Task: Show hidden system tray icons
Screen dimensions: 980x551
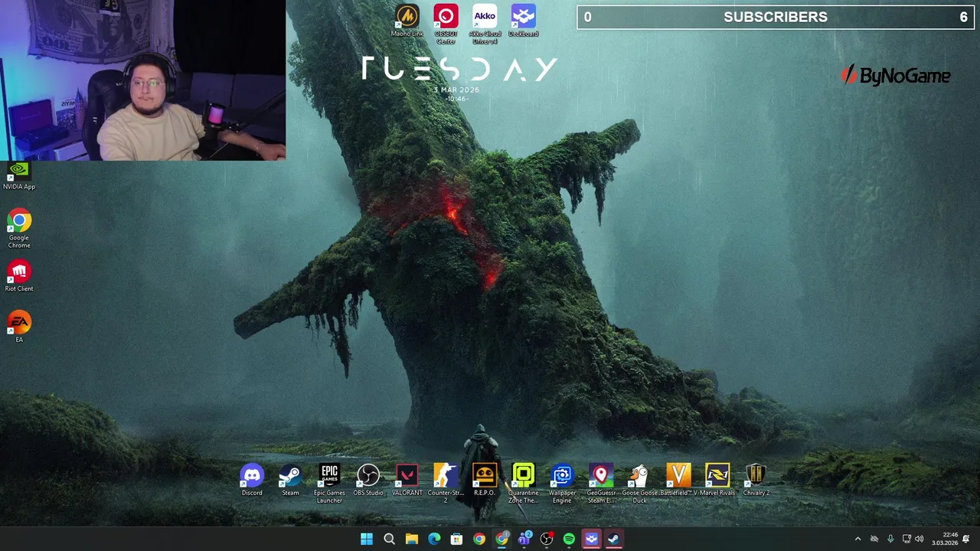Action: pyautogui.click(x=857, y=540)
